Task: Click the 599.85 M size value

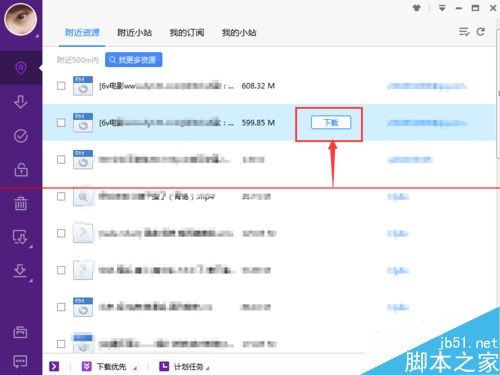Action: coord(258,123)
